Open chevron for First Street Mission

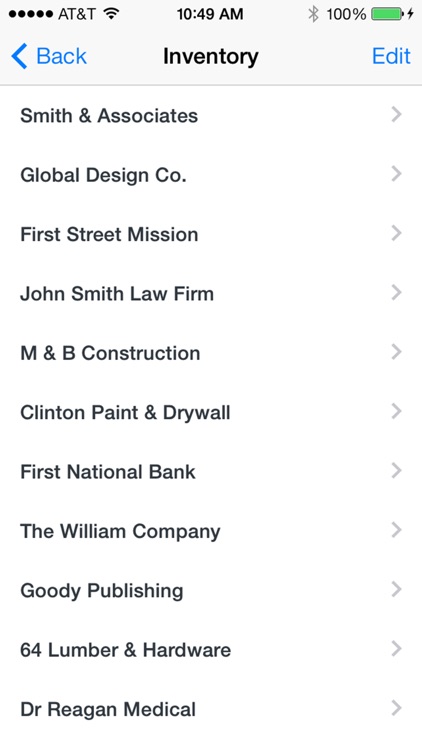point(396,233)
